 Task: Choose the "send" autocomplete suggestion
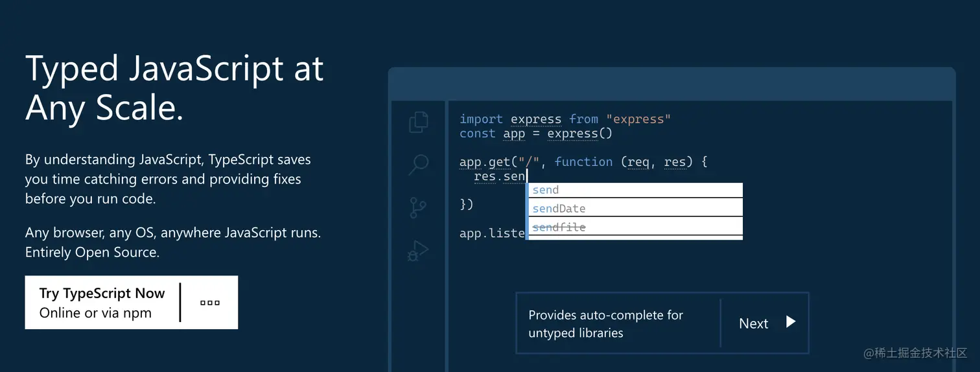(635, 190)
